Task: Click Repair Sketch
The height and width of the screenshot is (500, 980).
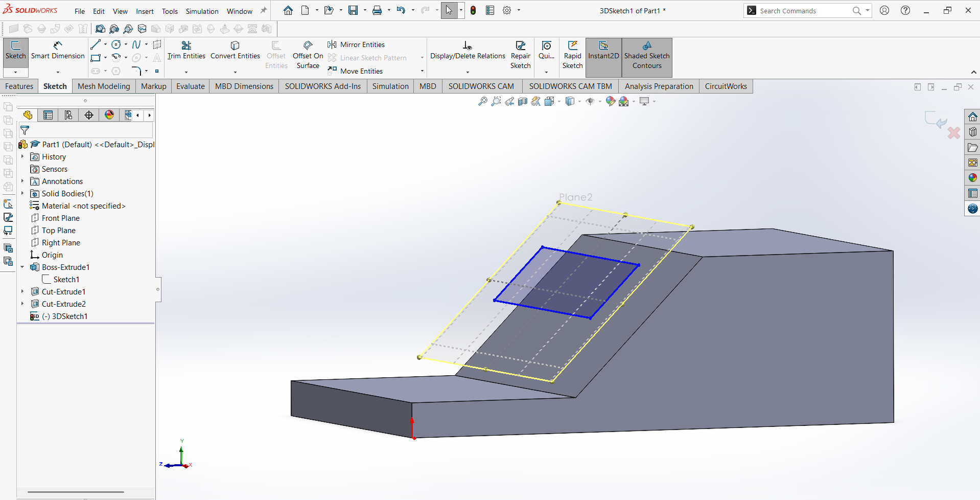Action: pos(520,55)
